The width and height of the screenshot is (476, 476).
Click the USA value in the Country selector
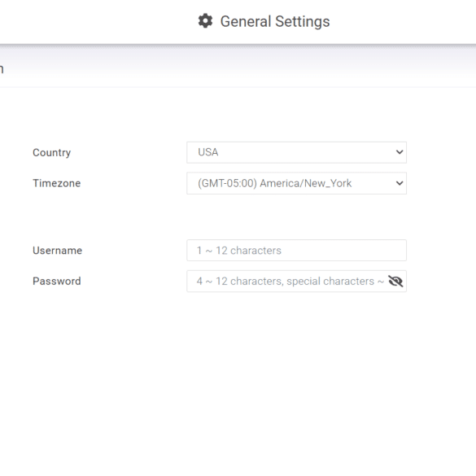point(208,152)
